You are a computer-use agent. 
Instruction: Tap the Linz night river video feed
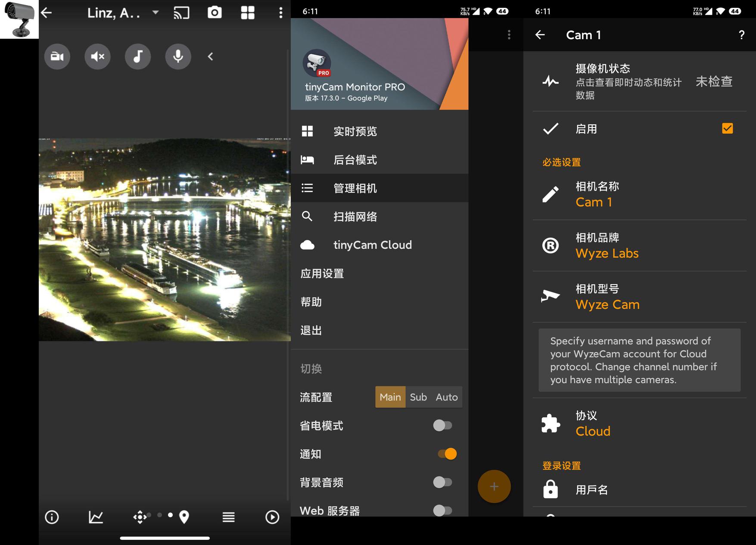coord(165,239)
